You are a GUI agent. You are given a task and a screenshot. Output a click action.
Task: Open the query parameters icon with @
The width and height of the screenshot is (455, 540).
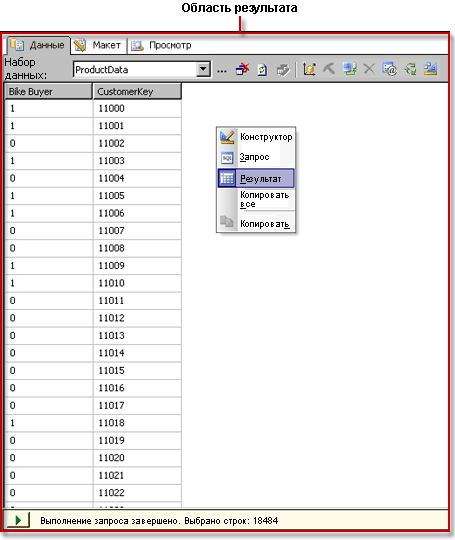tap(389, 69)
